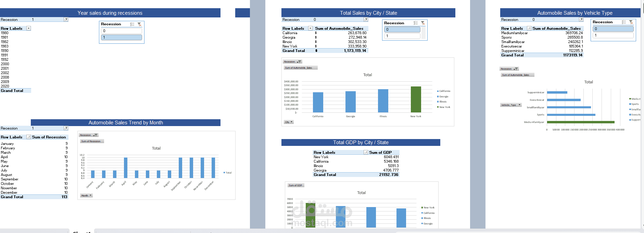This screenshot has width=644, height=233.
Task: Select the year cell 1980
Action: 5,33
